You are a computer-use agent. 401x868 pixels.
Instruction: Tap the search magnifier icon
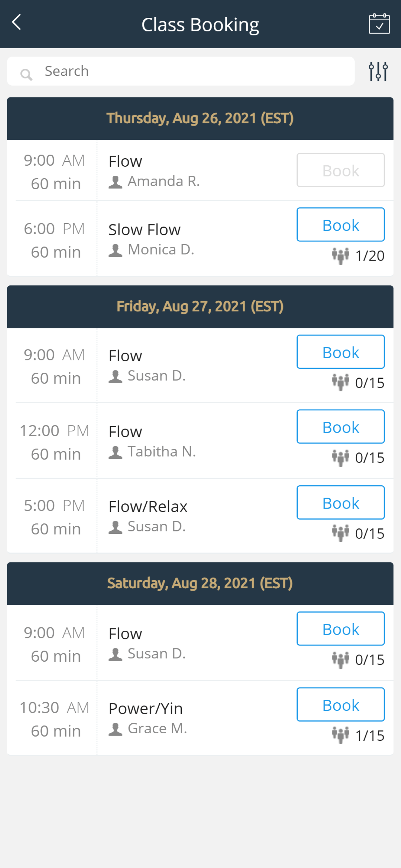click(26, 75)
